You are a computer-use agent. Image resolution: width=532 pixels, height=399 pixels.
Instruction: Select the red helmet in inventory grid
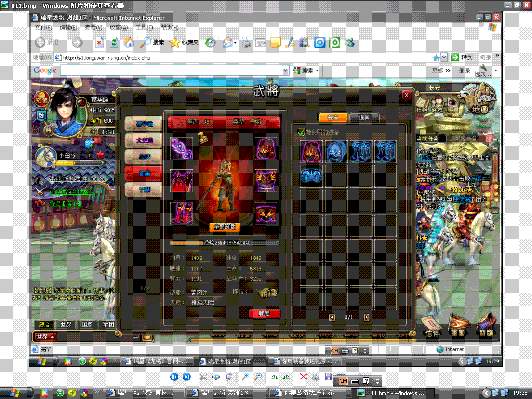(x=311, y=151)
